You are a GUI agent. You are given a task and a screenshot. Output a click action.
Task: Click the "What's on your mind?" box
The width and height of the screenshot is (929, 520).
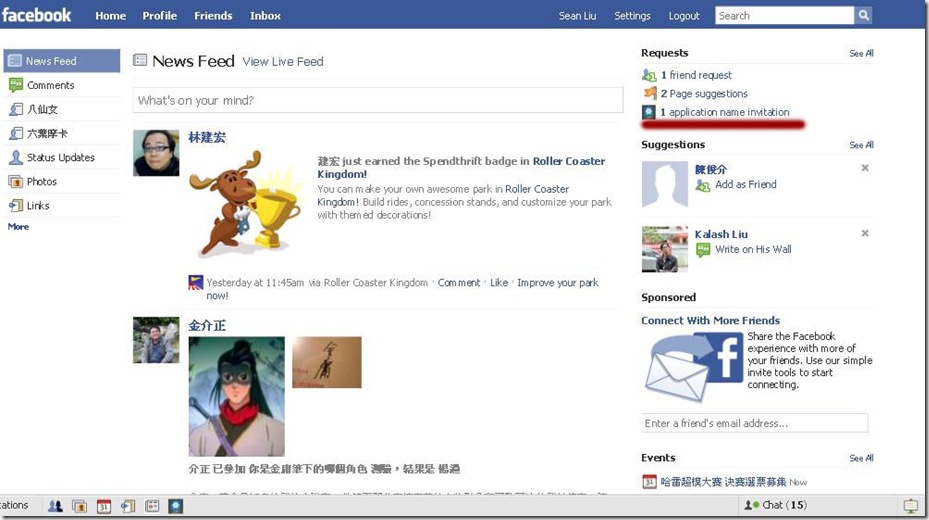coord(377,100)
